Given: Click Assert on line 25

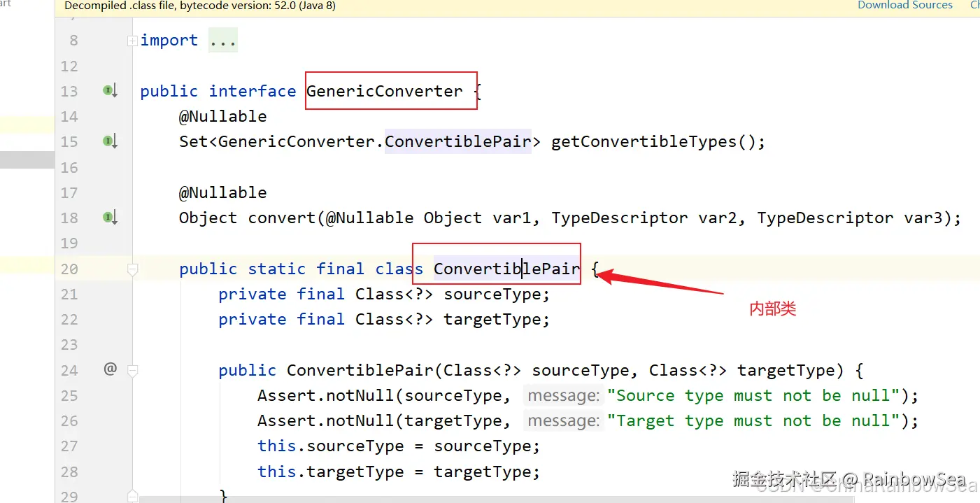Looking at the screenshot, I should 286,395.
